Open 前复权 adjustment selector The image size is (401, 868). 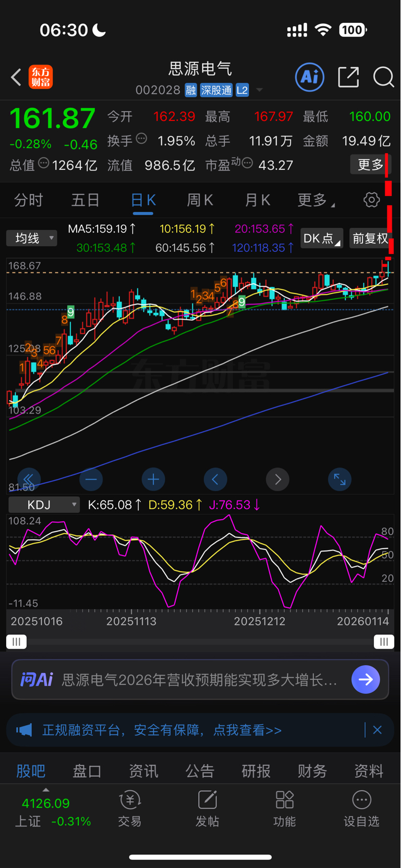370,238
